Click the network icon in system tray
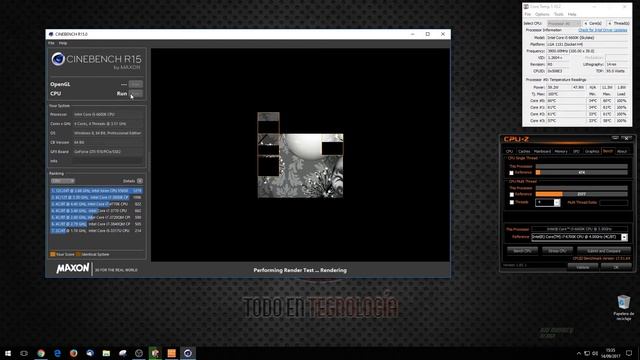This screenshot has width=640, height=360. click(x=587, y=353)
